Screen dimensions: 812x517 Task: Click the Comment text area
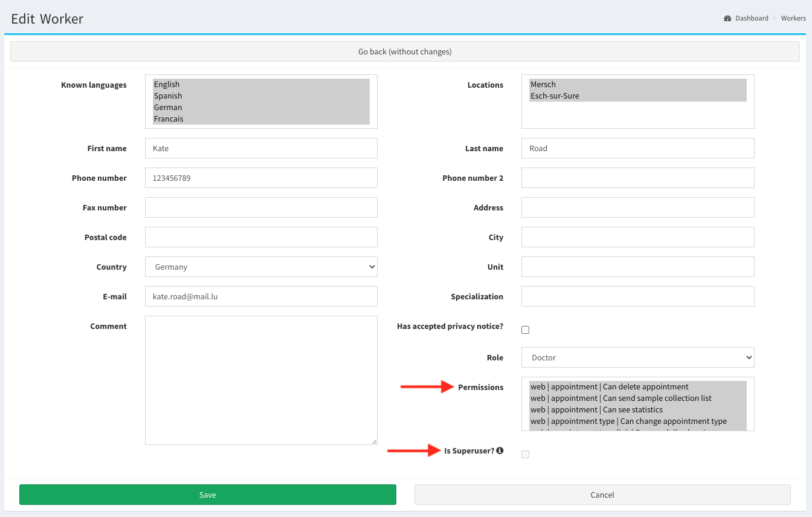261,380
